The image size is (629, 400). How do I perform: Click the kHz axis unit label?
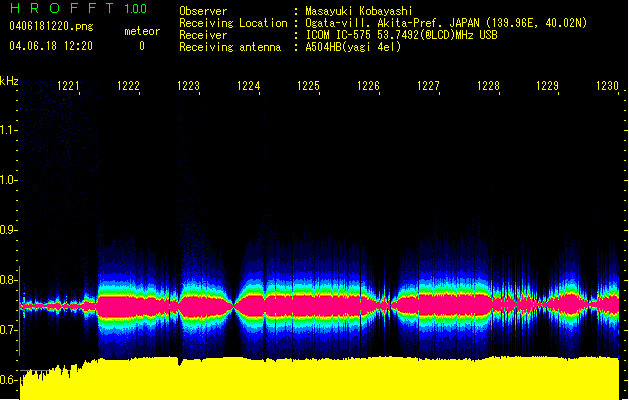pos(9,81)
